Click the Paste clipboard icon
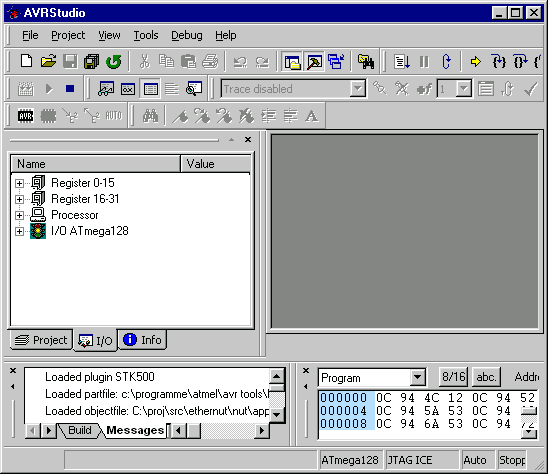 coord(188,62)
